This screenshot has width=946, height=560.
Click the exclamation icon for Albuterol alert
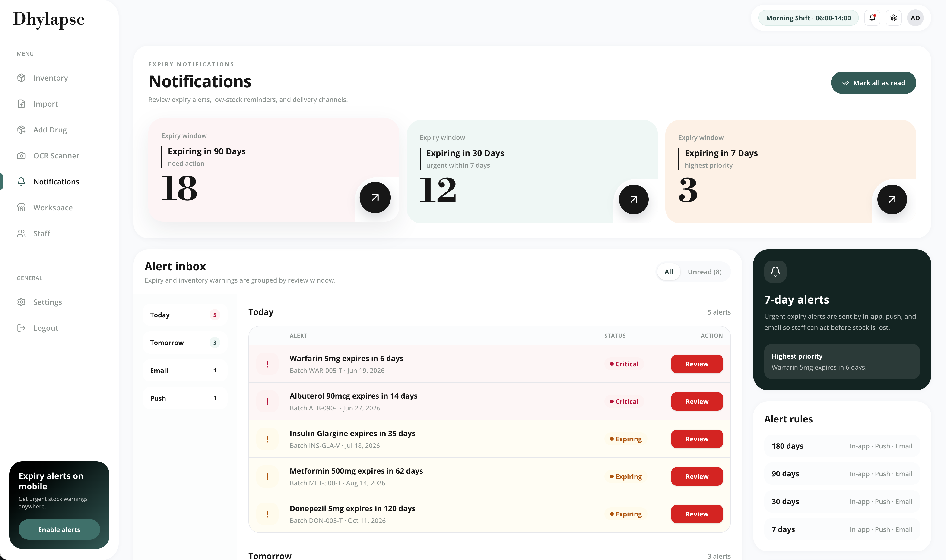[x=267, y=402]
